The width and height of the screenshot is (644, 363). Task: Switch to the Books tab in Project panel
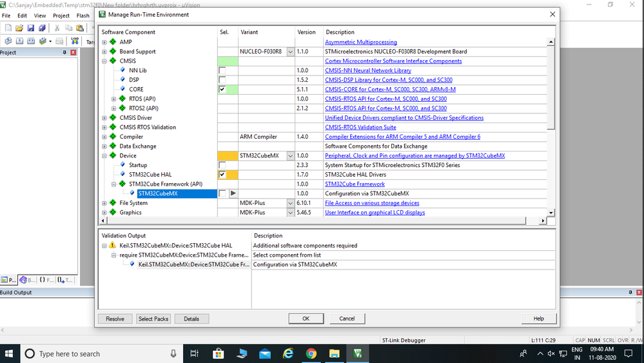(x=28, y=280)
